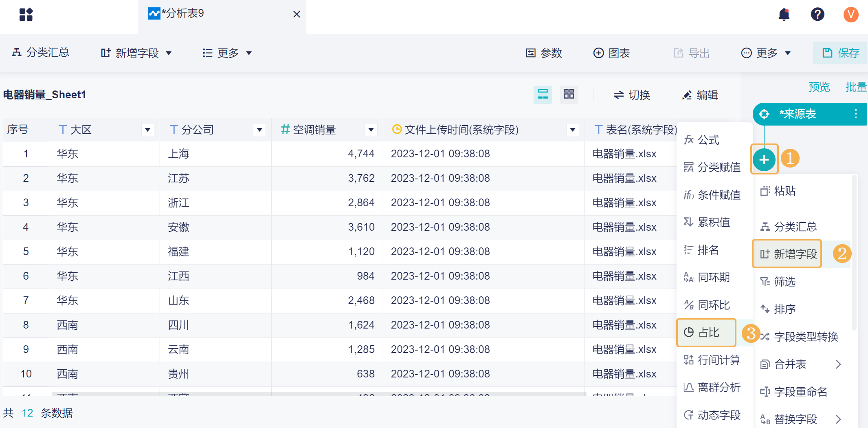
Task: Click the 文件上传时间 clock type icon
Action: point(396,130)
